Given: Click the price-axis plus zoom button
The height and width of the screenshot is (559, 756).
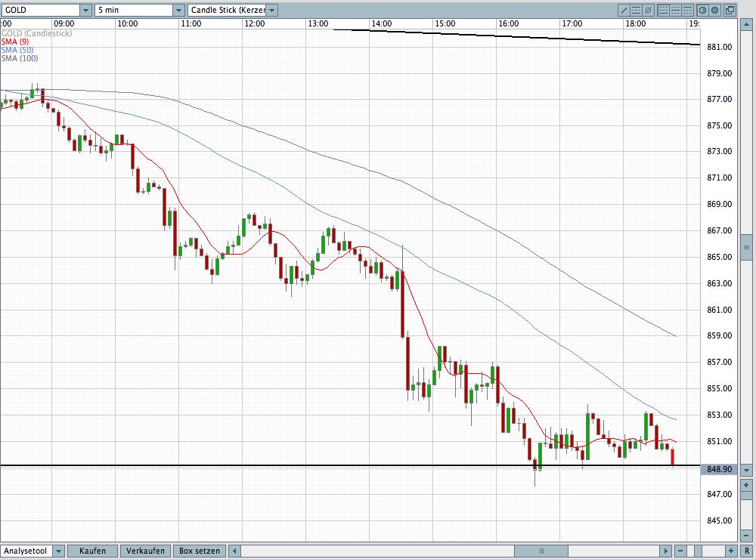Looking at the screenshot, I should pyautogui.click(x=746, y=485).
